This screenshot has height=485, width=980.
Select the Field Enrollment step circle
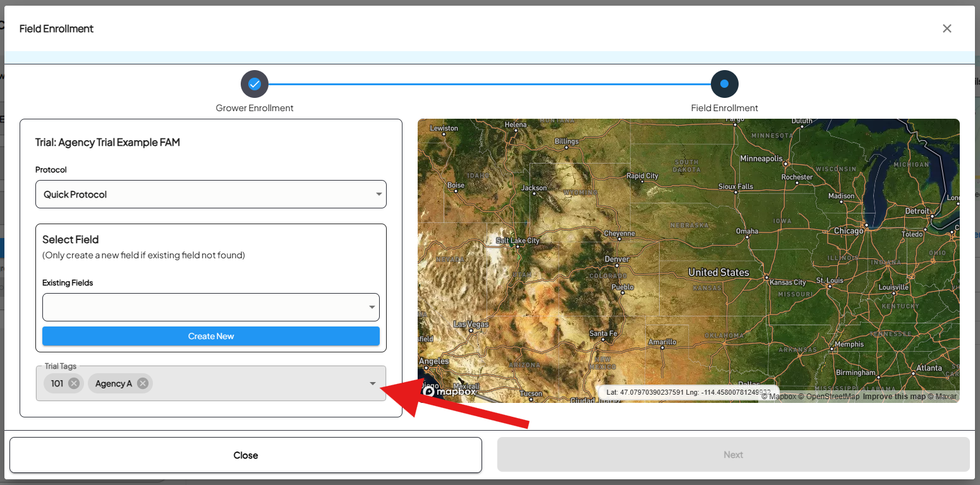[724, 84]
